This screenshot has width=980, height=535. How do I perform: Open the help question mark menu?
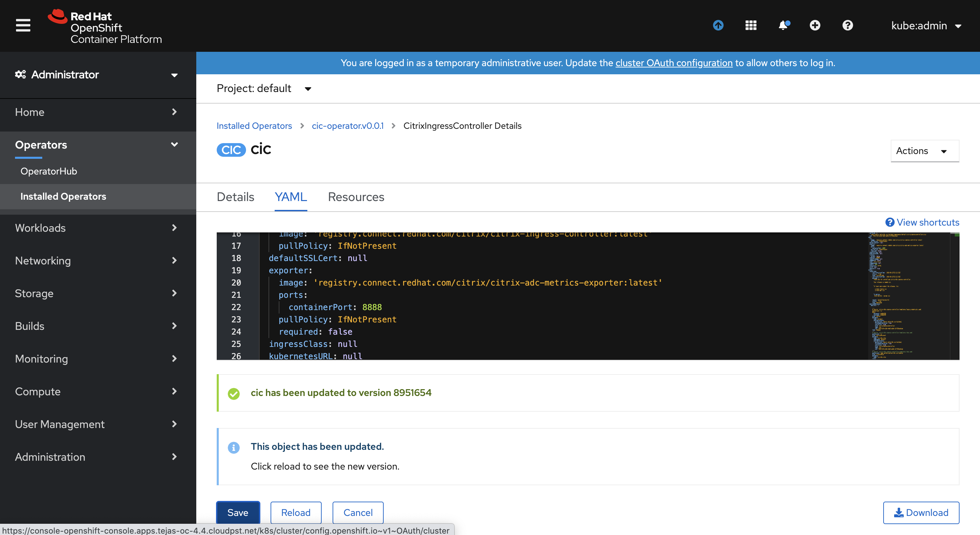[x=847, y=26]
